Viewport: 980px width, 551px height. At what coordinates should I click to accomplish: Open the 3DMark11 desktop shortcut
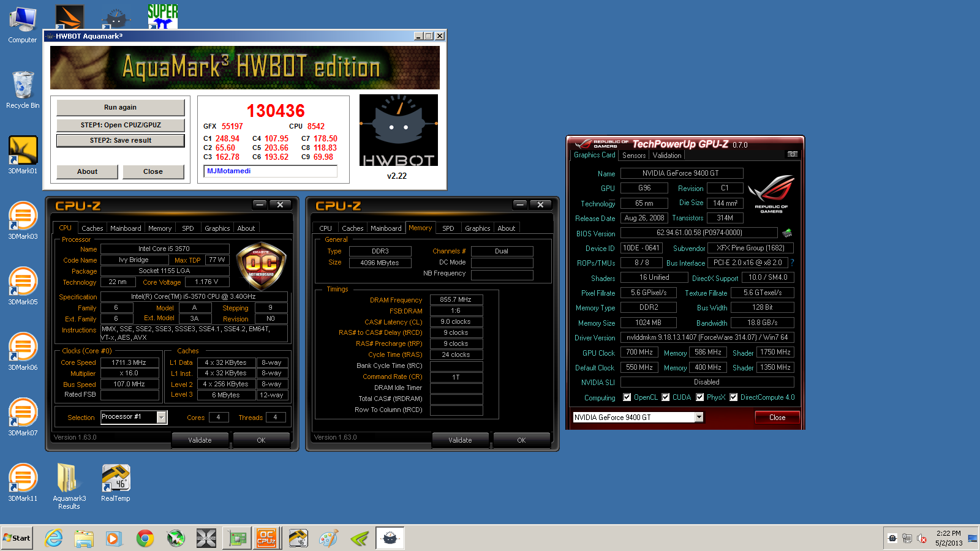coord(23,482)
